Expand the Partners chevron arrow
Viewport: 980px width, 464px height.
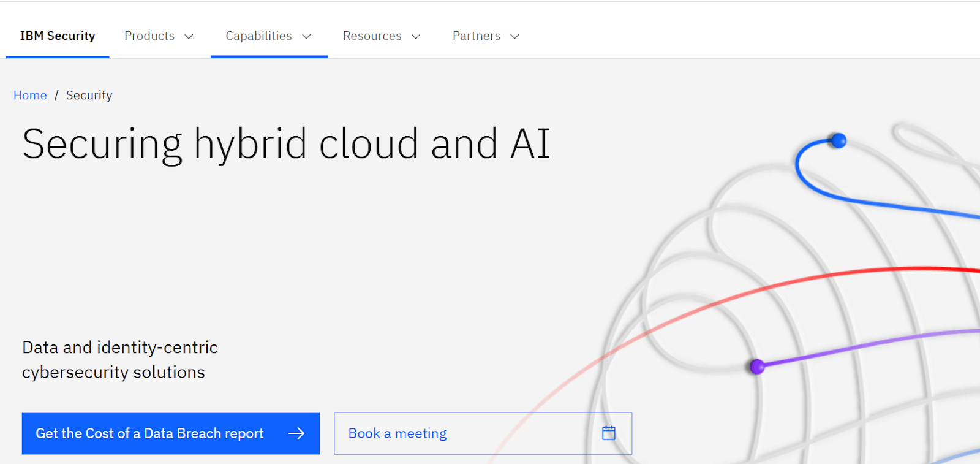[x=515, y=37]
